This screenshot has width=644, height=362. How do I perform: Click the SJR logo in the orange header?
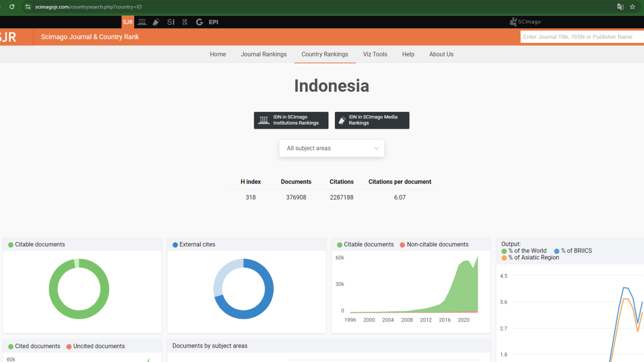coord(8,37)
